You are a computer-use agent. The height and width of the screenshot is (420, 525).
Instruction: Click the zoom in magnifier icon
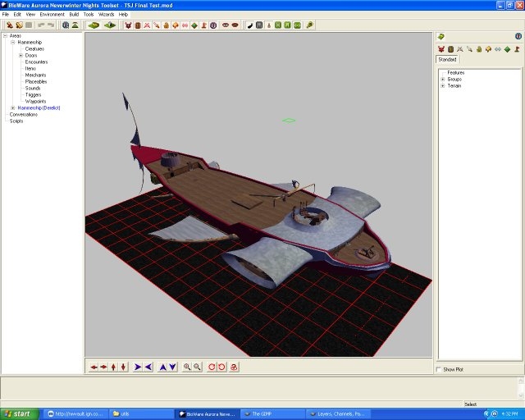[x=188, y=367]
